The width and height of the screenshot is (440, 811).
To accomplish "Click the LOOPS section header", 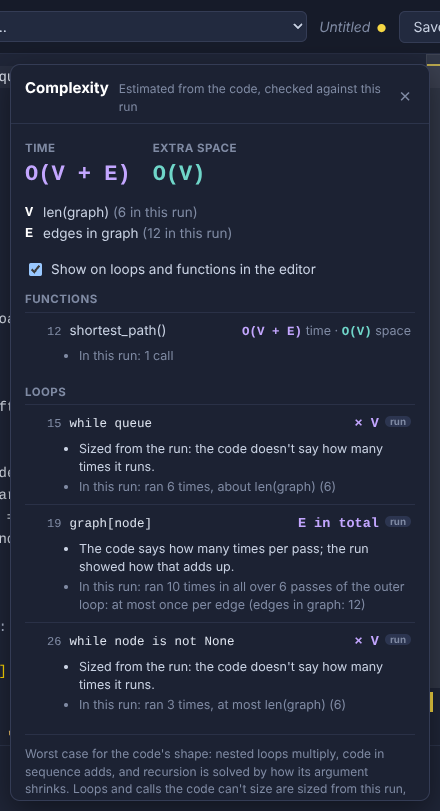I will tap(45, 392).
